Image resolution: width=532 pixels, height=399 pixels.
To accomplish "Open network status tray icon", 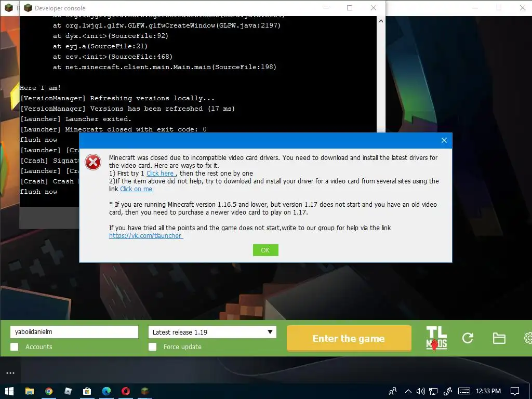I will tap(433, 391).
